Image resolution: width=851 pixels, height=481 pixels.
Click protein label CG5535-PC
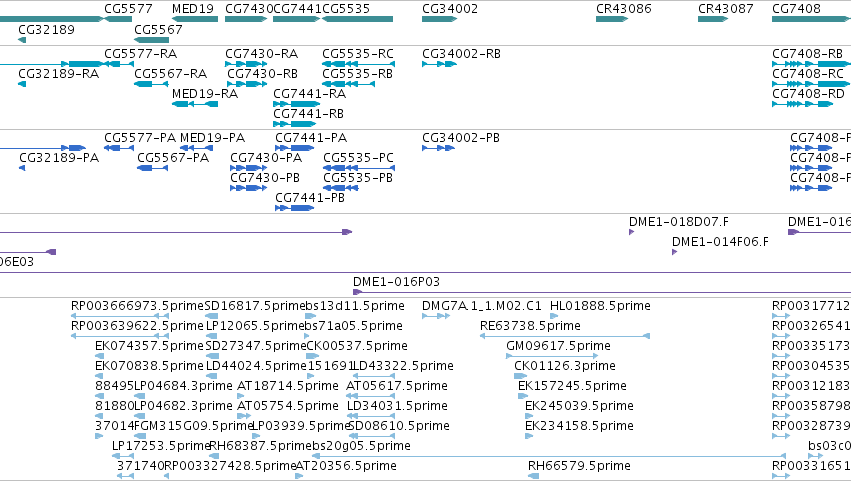(358, 158)
